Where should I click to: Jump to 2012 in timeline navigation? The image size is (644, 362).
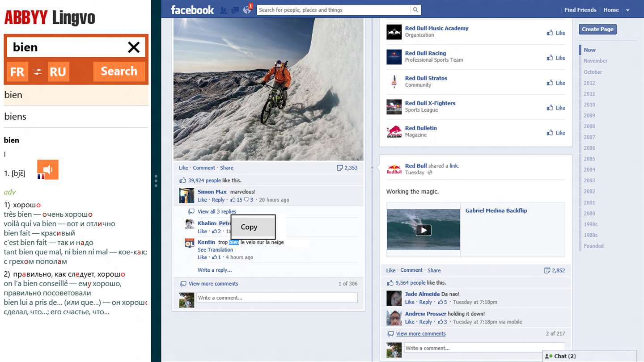589,83
